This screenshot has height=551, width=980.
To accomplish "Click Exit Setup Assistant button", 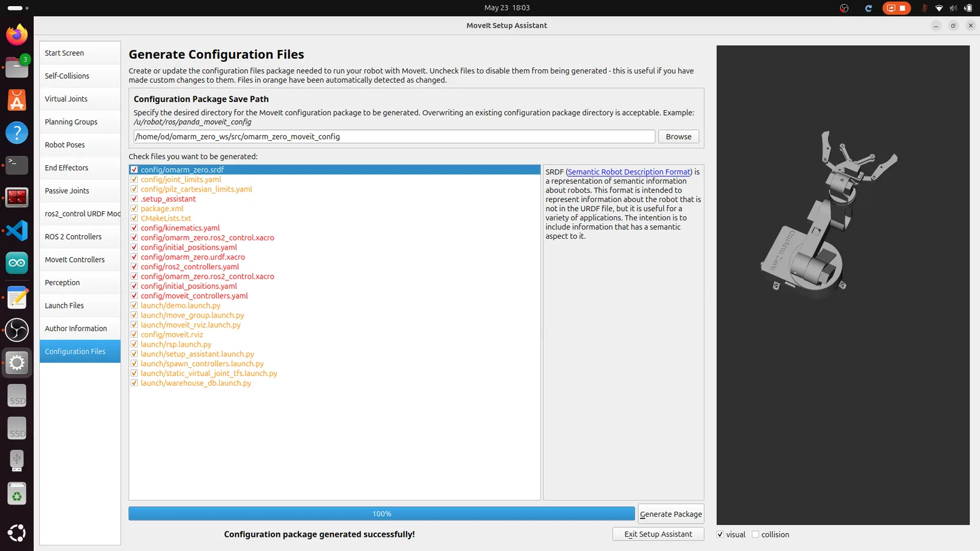I will point(658,534).
